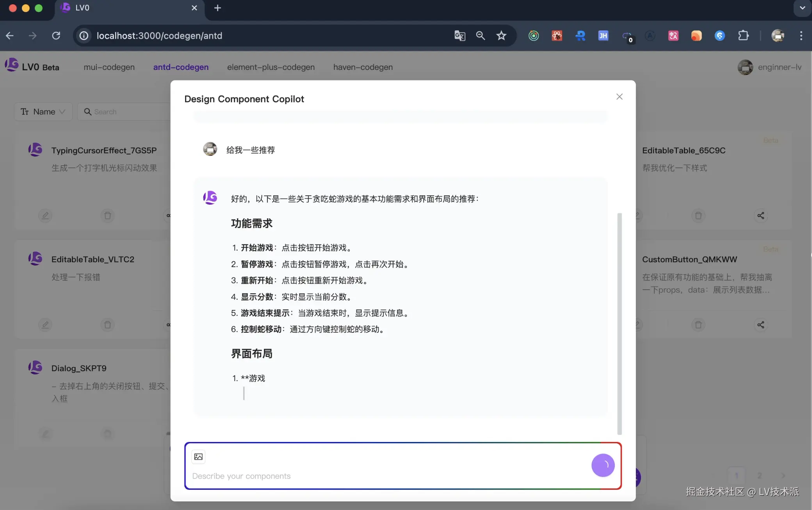Open the browser Extensions puzzle icon
812x510 pixels.
(x=743, y=36)
